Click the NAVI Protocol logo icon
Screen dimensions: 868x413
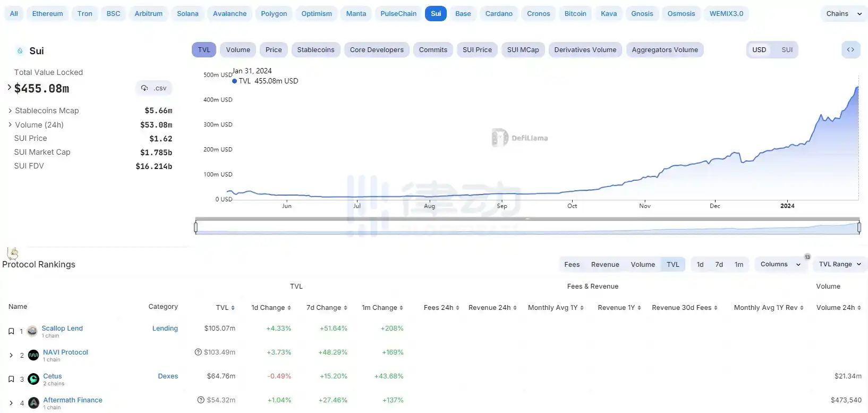tap(33, 355)
